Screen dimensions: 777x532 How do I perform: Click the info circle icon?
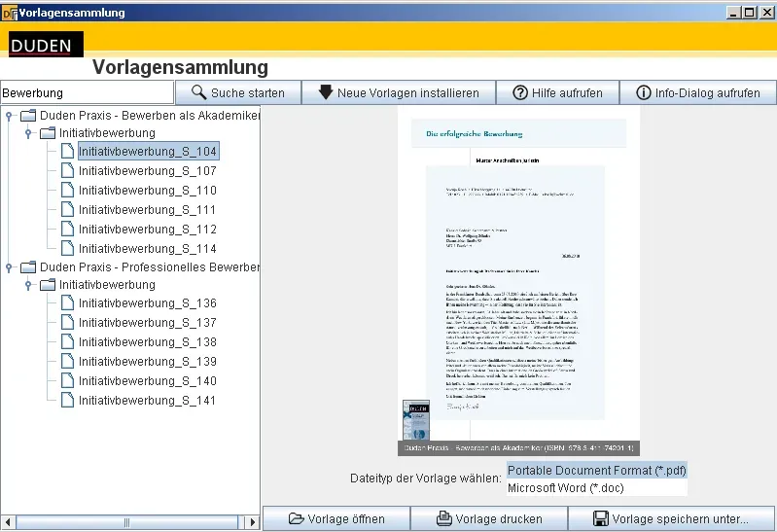(643, 92)
